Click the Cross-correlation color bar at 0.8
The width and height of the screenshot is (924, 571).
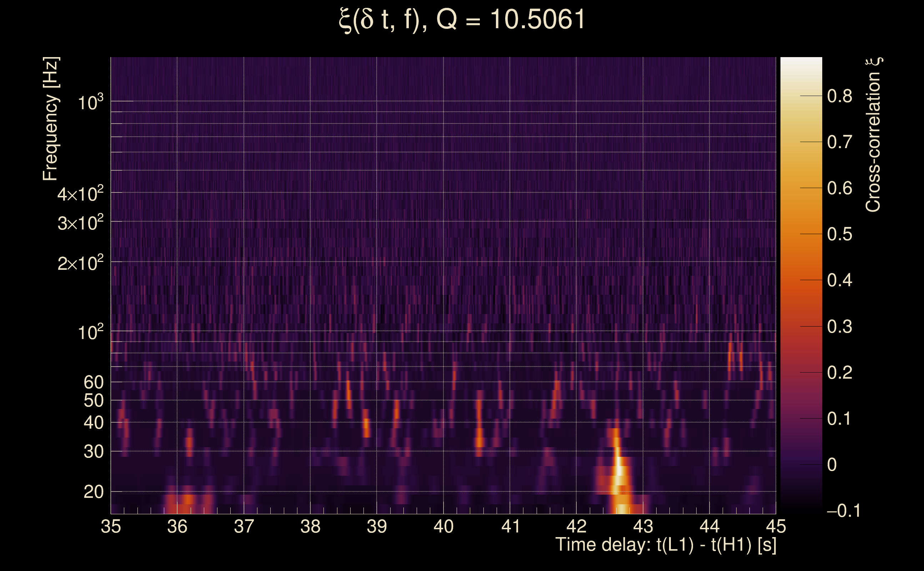click(801, 96)
